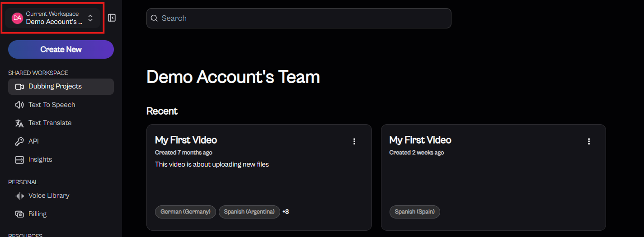Click the DA workspace avatar icon
644x237 pixels.
coord(17,18)
